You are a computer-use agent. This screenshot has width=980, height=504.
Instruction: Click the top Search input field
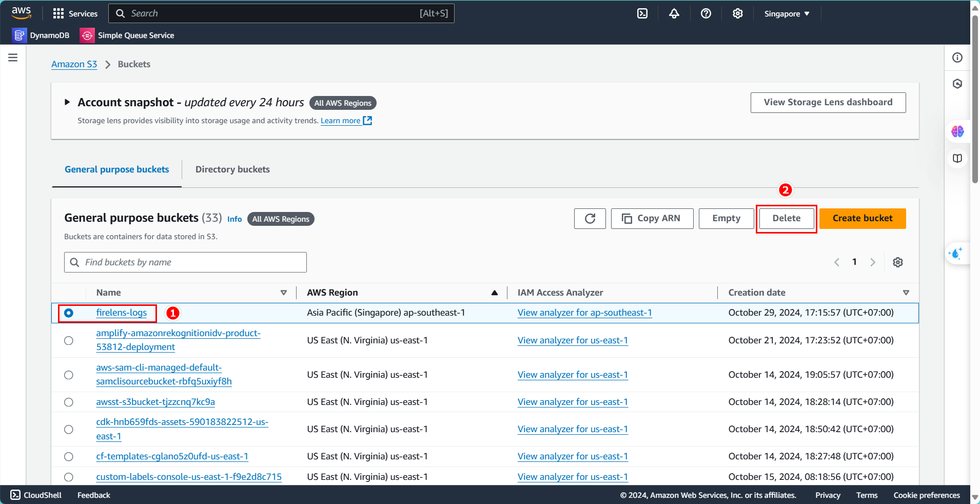click(x=281, y=13)
